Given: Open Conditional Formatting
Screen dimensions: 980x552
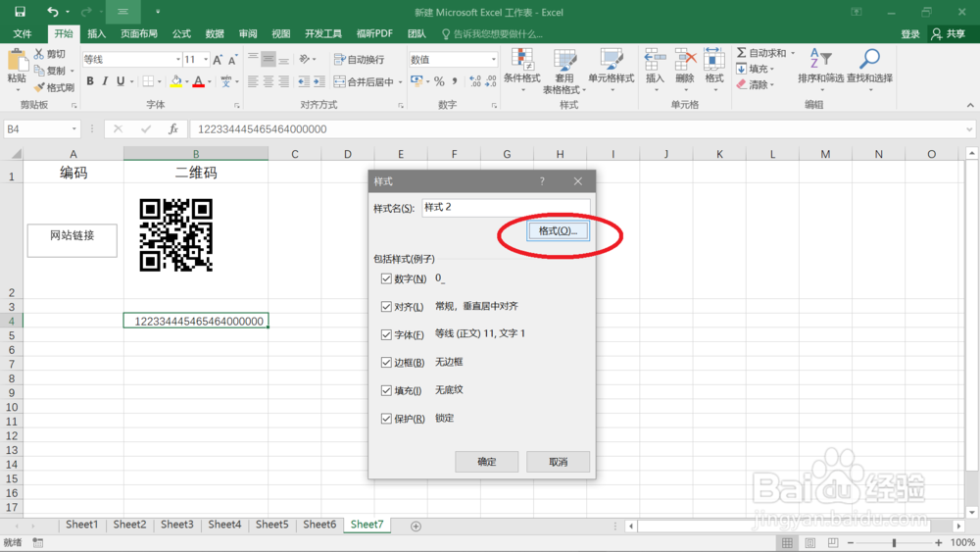Looking at the screenshot, I should [x=522, y=71].
